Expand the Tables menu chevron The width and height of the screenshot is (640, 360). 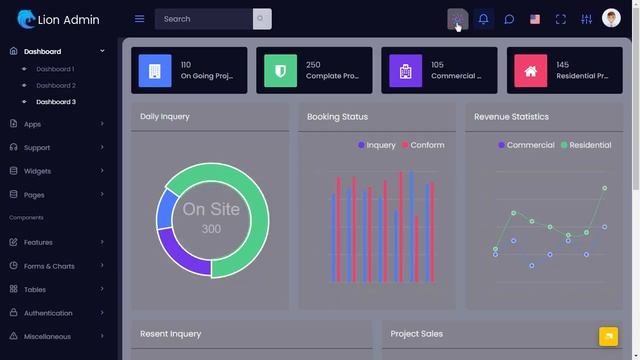coord(102,289)
